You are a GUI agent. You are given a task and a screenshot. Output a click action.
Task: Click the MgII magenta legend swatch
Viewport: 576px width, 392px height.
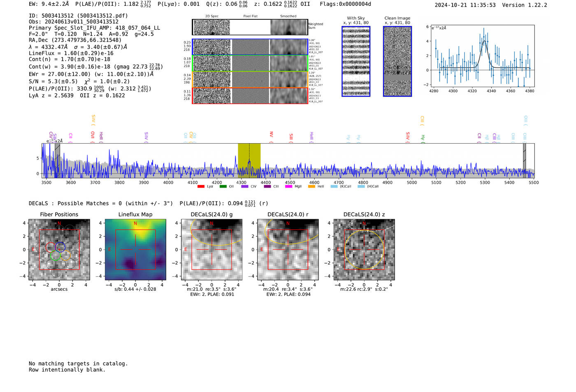(288, 186)
